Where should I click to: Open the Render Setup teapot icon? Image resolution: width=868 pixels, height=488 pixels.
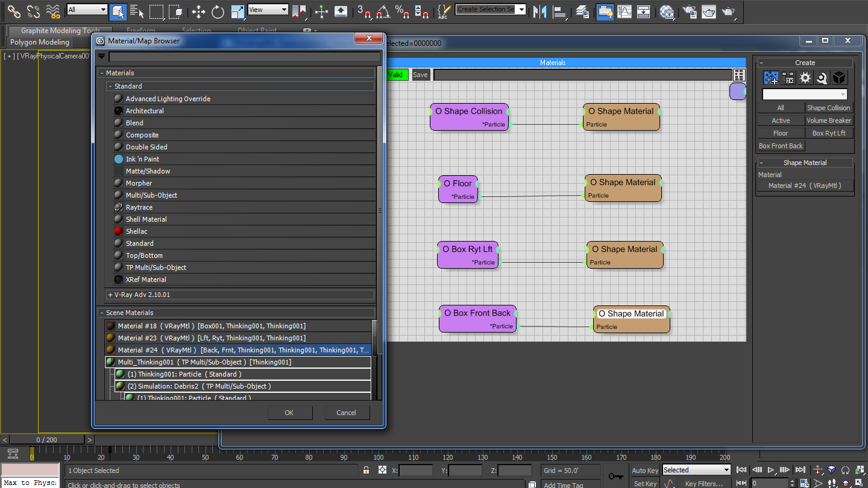pyautogui.click(x=690, y=11)
